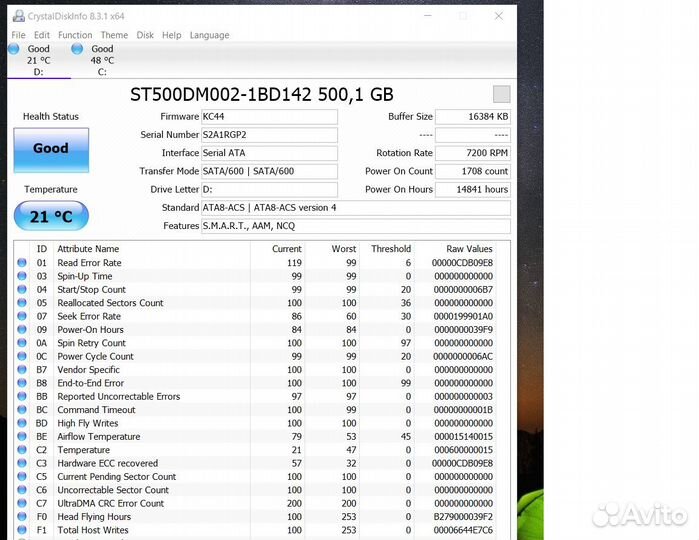This screenshot has width=699, height=540.
Task: Click status icon next to Head Flying Hours
Action: [x=22, y=517]
